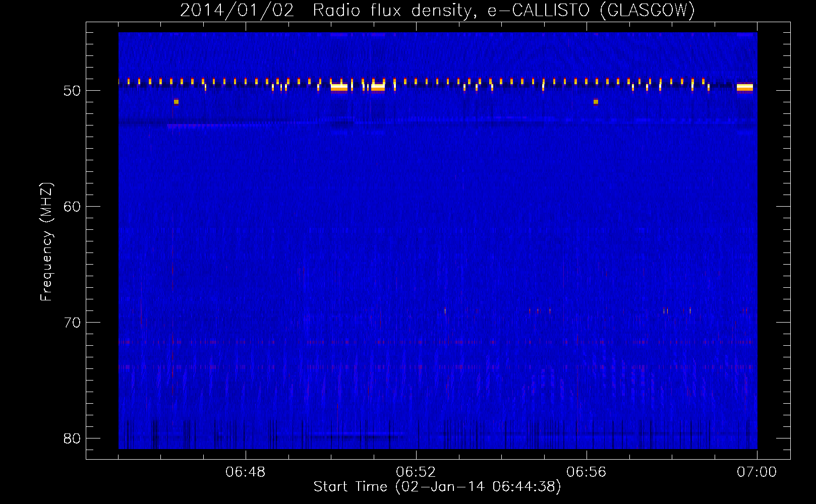This screenshot has height=504, width=816.
Task: Click the plot title mentioning e-CALLISTO (GLASGOW)
Action: point(437,10)
